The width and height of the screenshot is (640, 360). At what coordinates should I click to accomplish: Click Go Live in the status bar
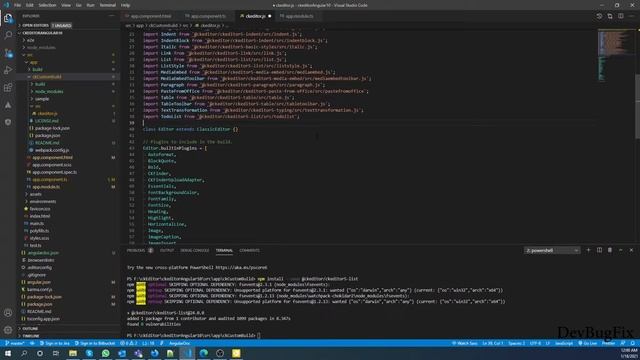pyautogui.click(x=588, y=343)
